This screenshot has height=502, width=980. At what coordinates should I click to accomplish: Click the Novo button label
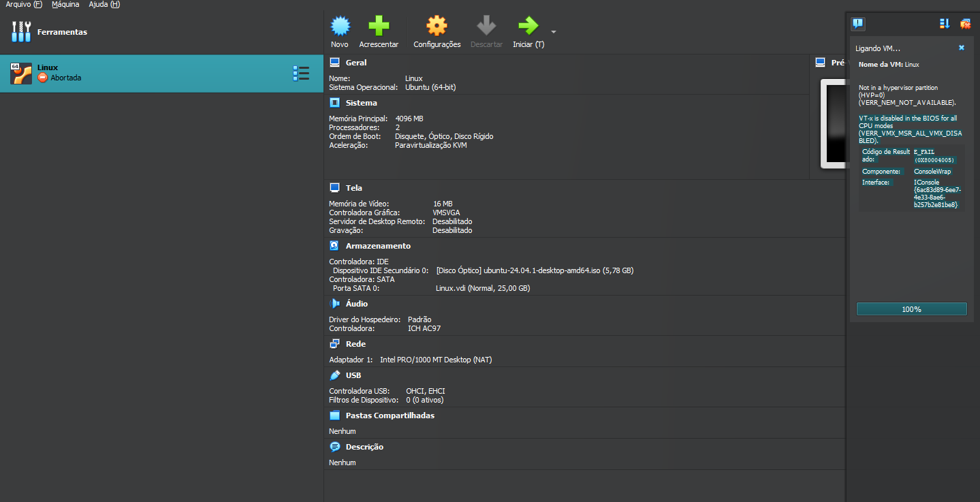coord(340,44)
